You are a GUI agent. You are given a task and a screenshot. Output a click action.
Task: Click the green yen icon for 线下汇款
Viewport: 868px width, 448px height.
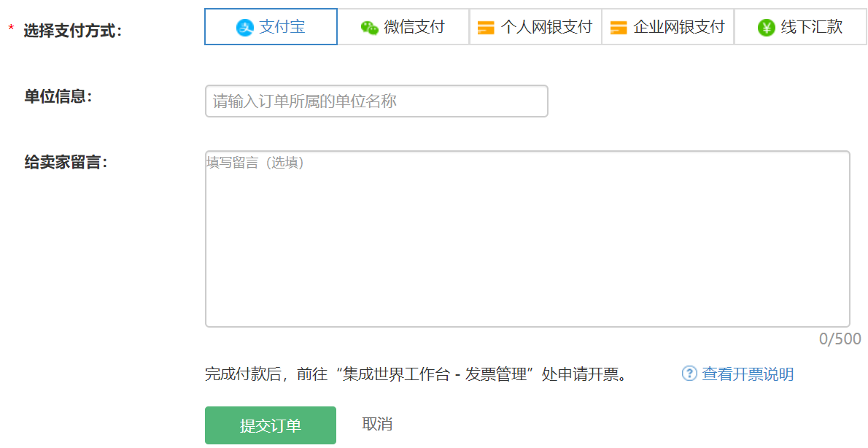click(x=766, y=28)
